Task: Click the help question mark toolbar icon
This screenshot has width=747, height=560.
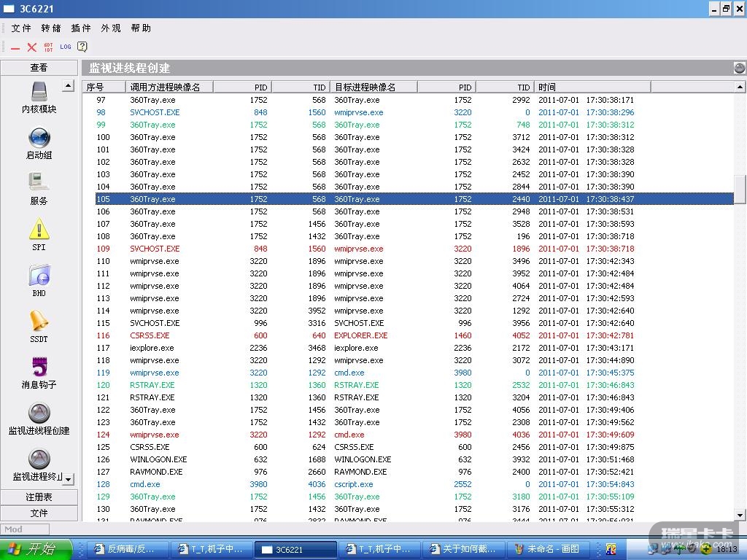Action: point(82,47)
